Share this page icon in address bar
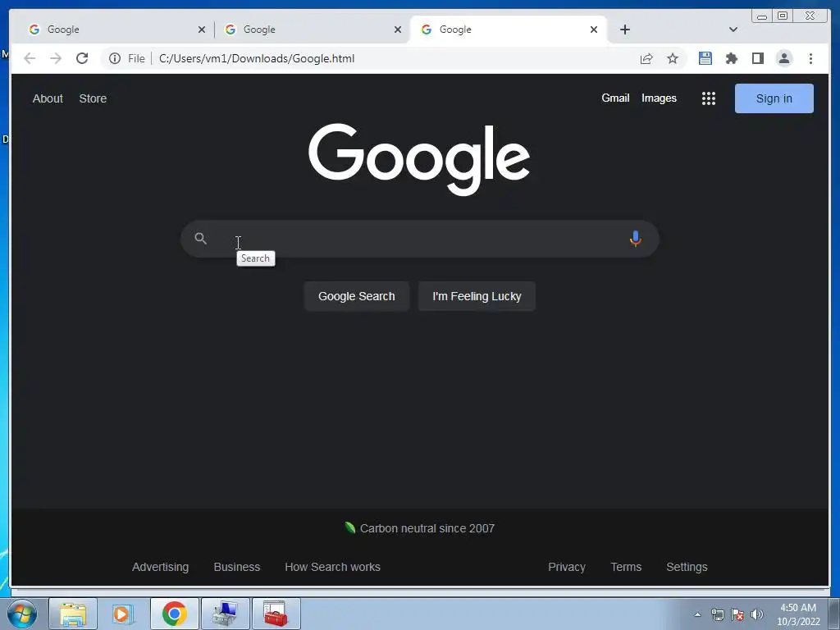 [646, 58]
